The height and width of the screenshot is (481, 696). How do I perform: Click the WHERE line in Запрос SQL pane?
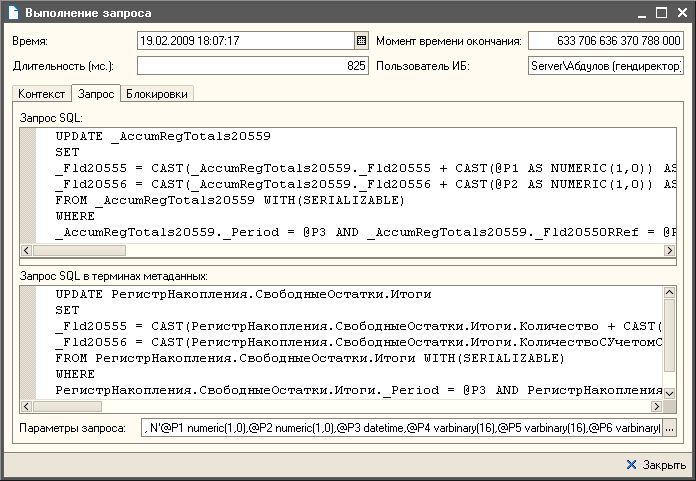[75, 216]
